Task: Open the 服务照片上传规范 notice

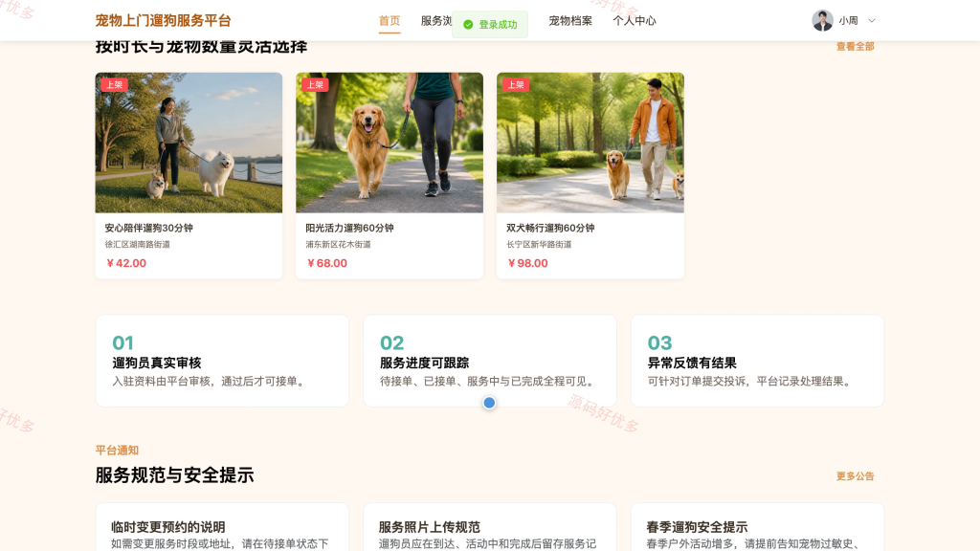Action: click(x=490, y=527)
